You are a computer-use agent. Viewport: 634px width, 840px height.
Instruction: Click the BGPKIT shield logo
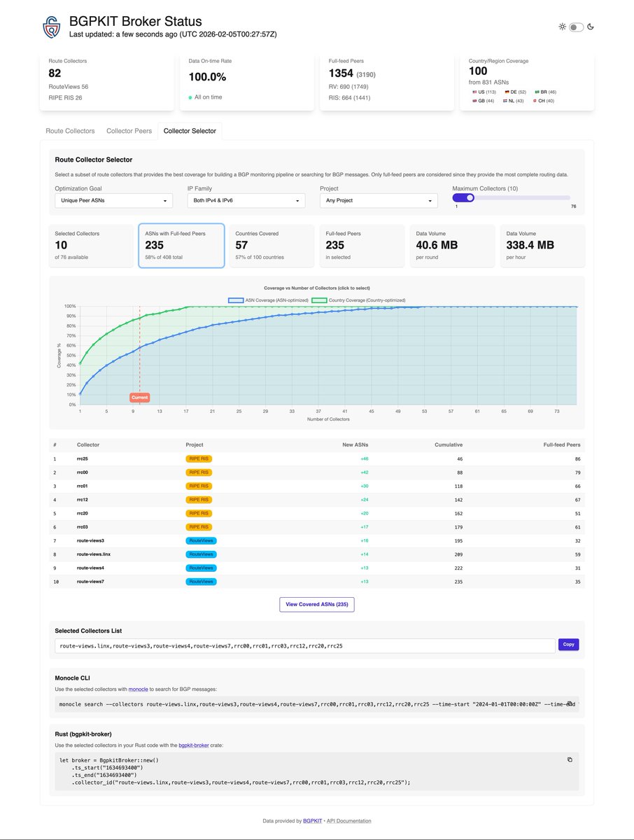pyautogui.click(x=52, y=27)
